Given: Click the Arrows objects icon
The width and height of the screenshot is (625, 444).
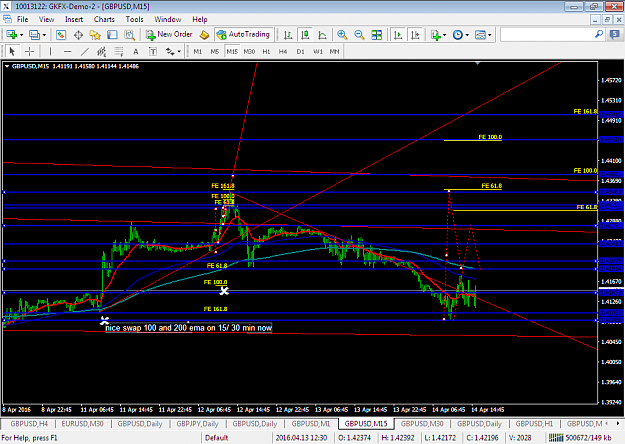Looking at the screenshot, I should [x=170, y=51].
